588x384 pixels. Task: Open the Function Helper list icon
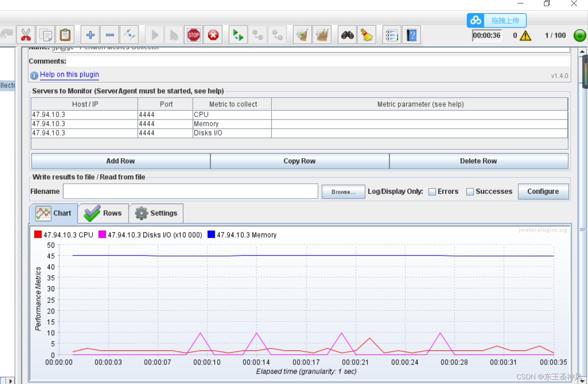click(x=392, y=35)
